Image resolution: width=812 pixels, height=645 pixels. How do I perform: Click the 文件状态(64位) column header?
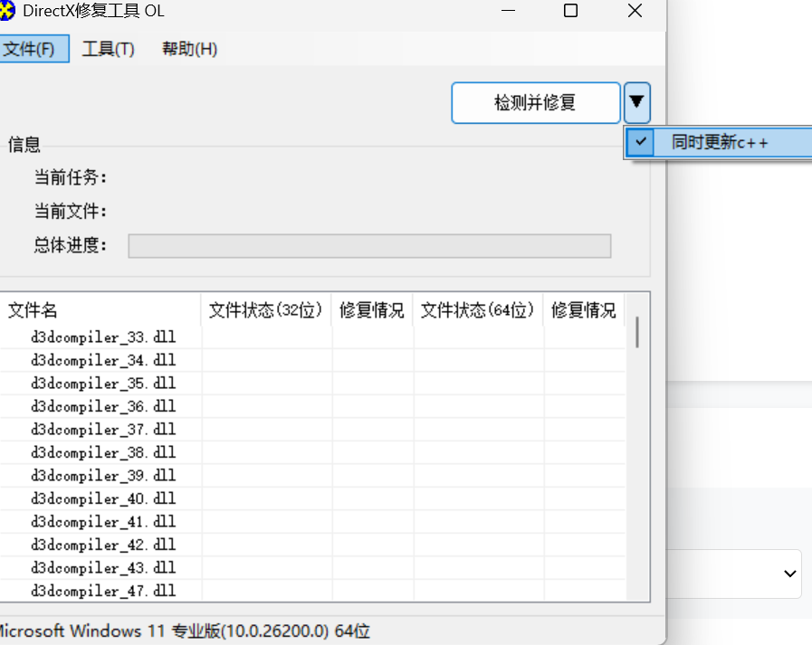pos(478,310)
